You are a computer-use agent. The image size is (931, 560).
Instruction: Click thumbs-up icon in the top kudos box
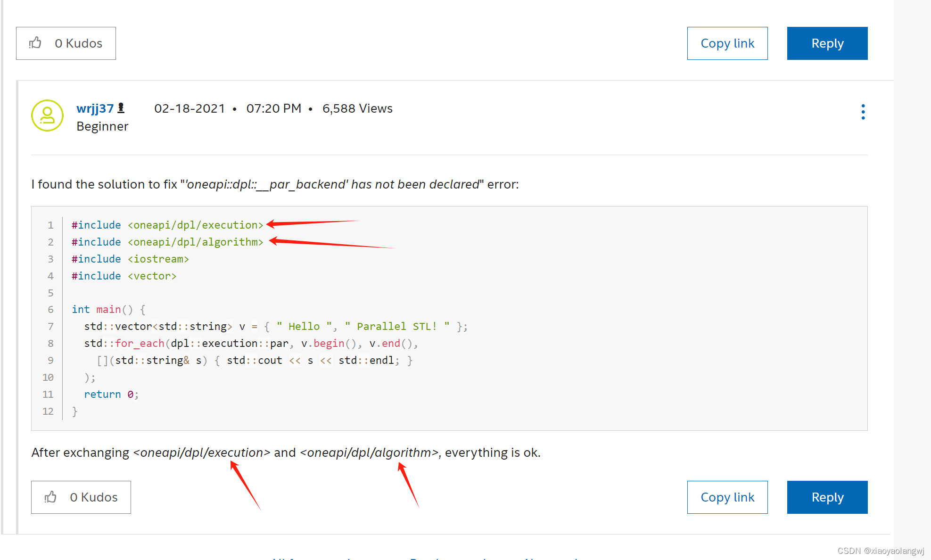[x=35, y=43]
